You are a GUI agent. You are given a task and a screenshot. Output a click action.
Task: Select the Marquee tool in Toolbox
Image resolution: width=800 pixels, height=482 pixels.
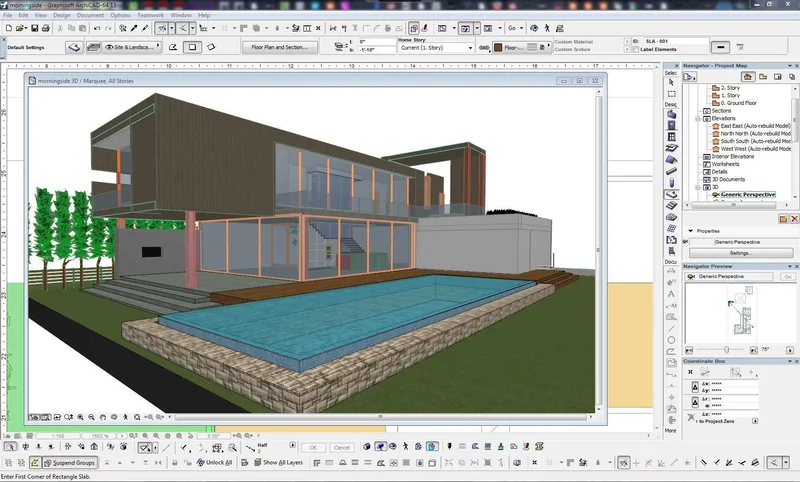click(x=671, y=94)
